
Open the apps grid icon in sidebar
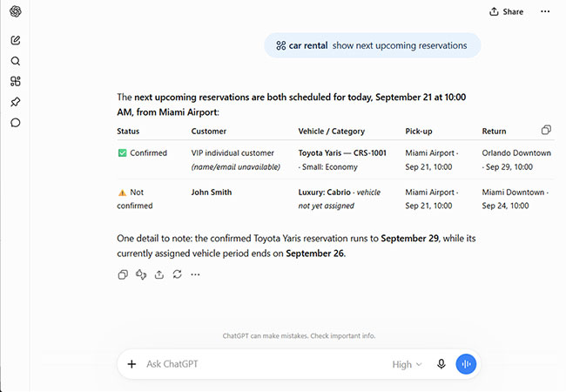(16, 81)
